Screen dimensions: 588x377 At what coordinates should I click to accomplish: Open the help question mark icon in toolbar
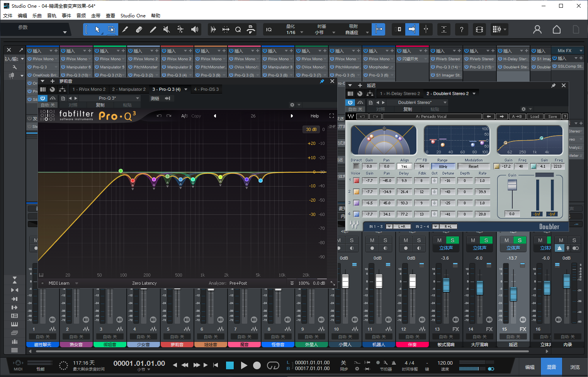point(461,29)
